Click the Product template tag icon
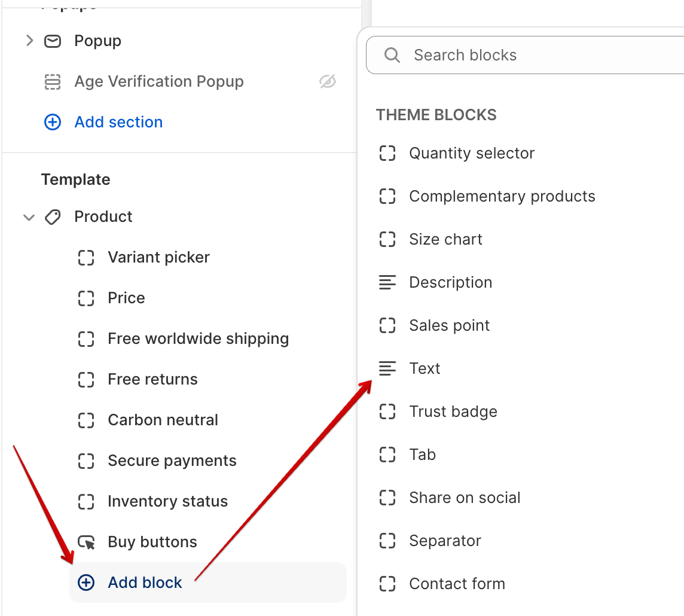 coord(53,217)
